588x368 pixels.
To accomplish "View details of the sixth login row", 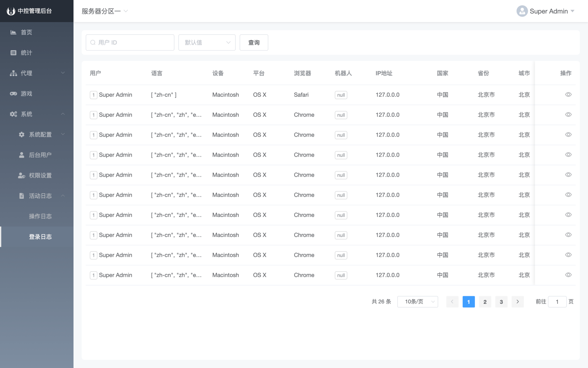I will click(568, 195).
